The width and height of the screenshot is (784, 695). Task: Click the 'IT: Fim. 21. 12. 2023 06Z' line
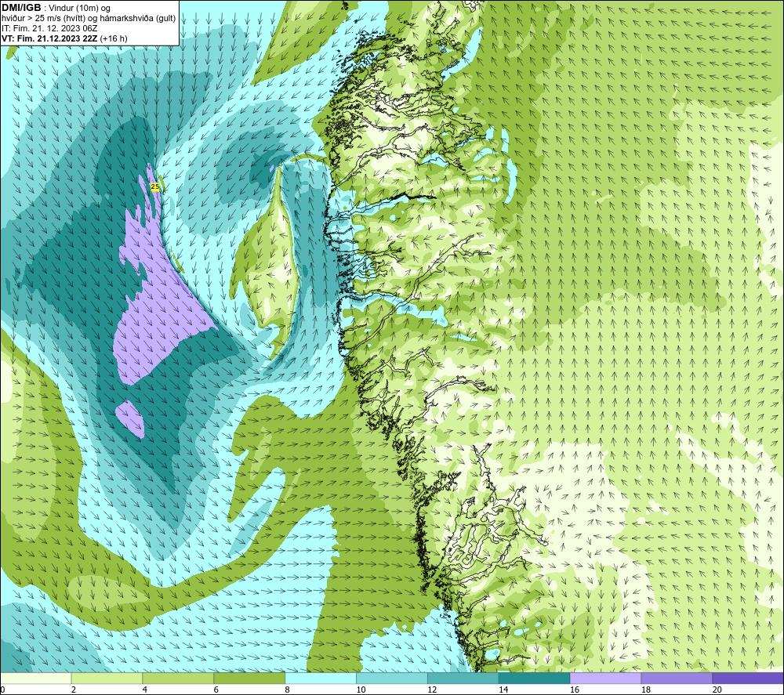pyautogui.click(x=49, y=28)
